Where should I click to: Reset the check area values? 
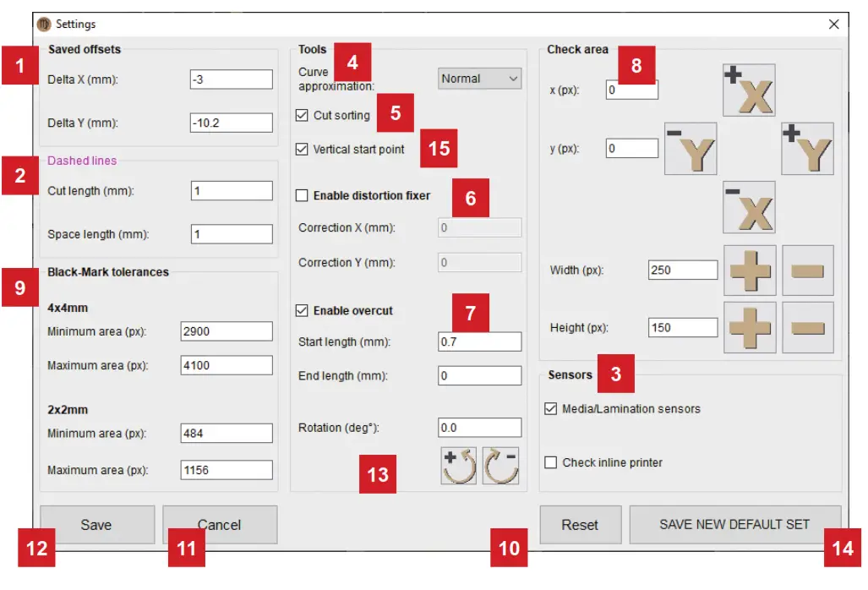581,524
